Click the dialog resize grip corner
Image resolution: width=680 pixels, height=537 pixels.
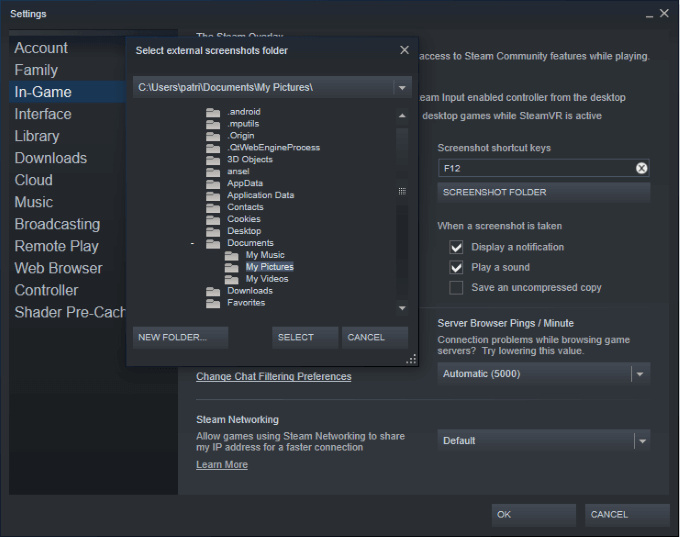411,359
